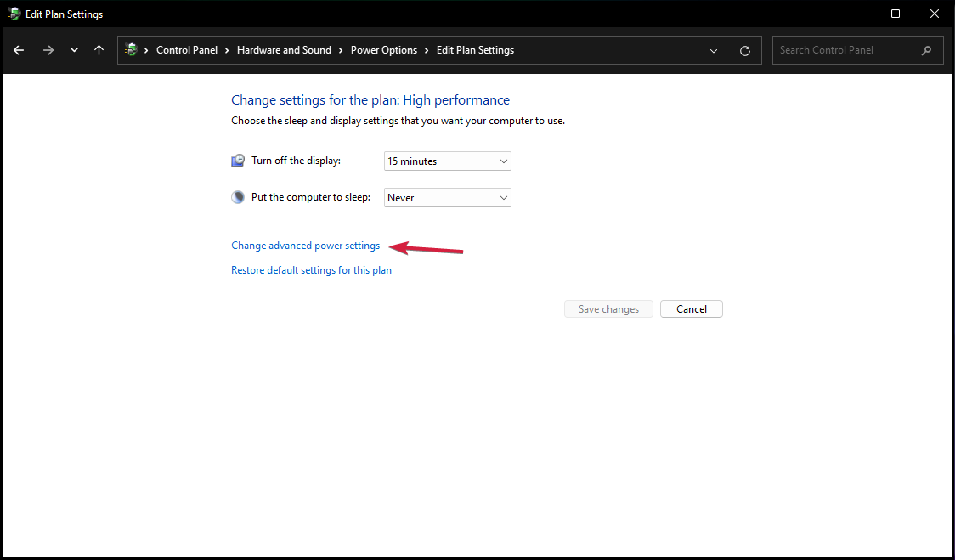955x560 pixels.
Task: Click Restore default settings for this plan
Action: pos(311,270)
